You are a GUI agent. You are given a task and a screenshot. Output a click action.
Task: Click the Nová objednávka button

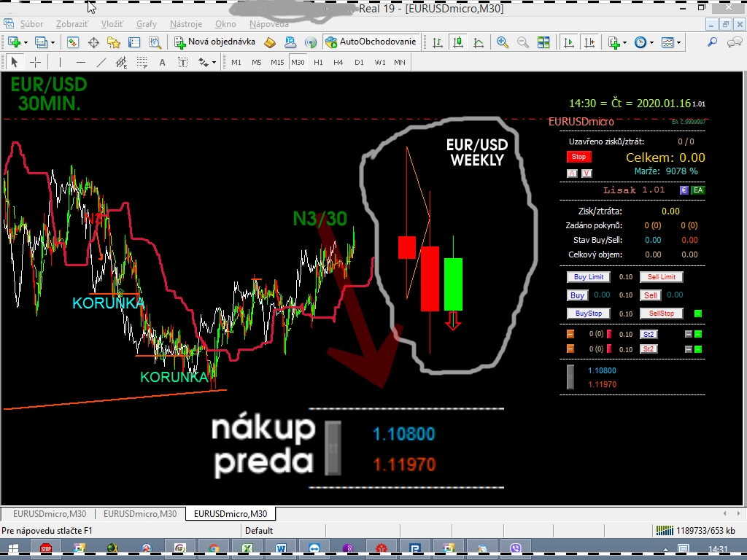pyautogui.click(x=215, y=42)
